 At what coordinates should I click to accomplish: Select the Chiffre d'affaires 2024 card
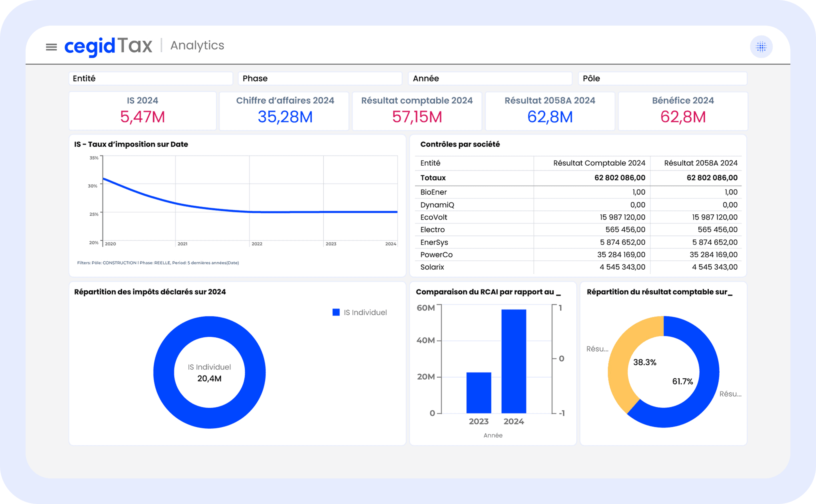(x=284, y=111)
